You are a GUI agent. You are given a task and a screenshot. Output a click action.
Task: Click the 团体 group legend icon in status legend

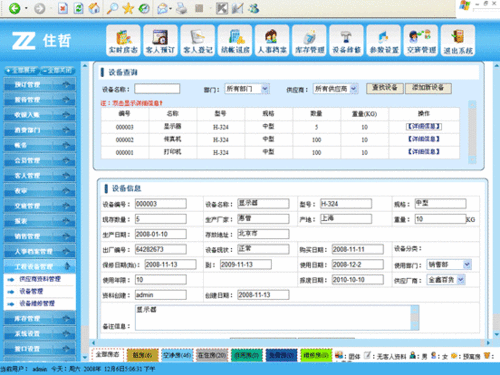(x=339, y=355)
